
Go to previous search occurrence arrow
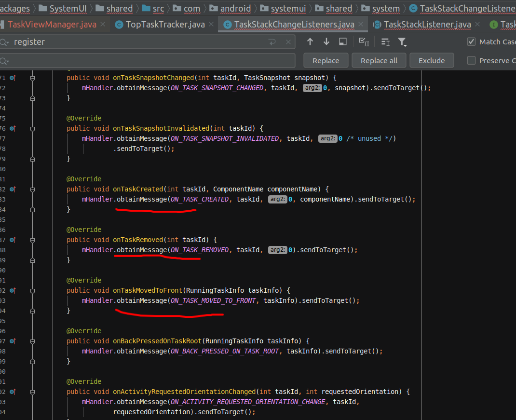pos(310,42)
